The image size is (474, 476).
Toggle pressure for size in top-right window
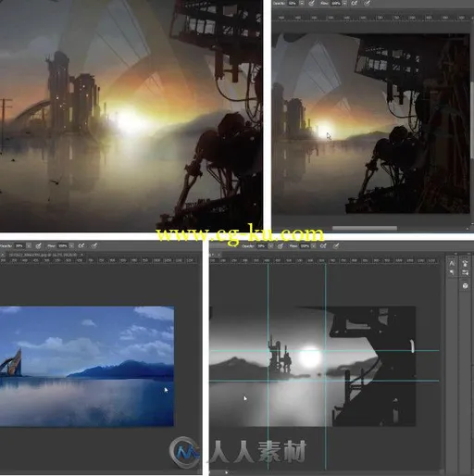[x=367, y=3]
